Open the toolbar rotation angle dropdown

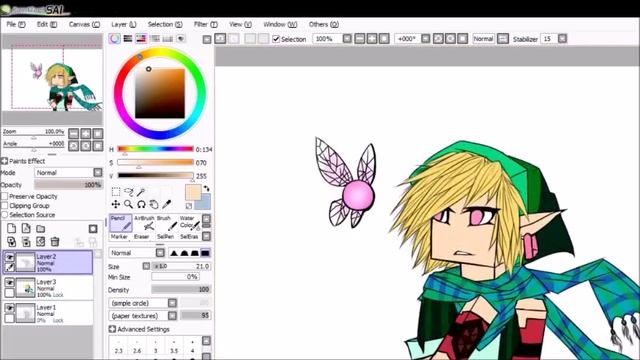[425, 39]
